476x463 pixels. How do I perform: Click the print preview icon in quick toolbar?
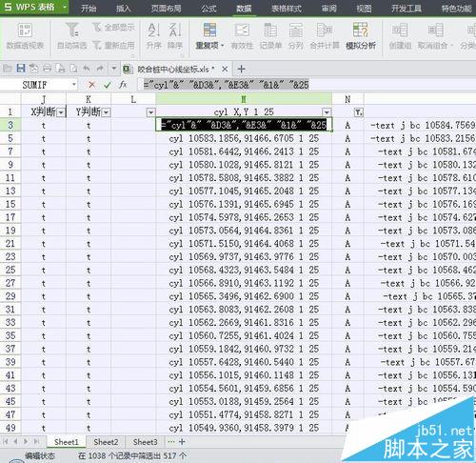[60, 69]
